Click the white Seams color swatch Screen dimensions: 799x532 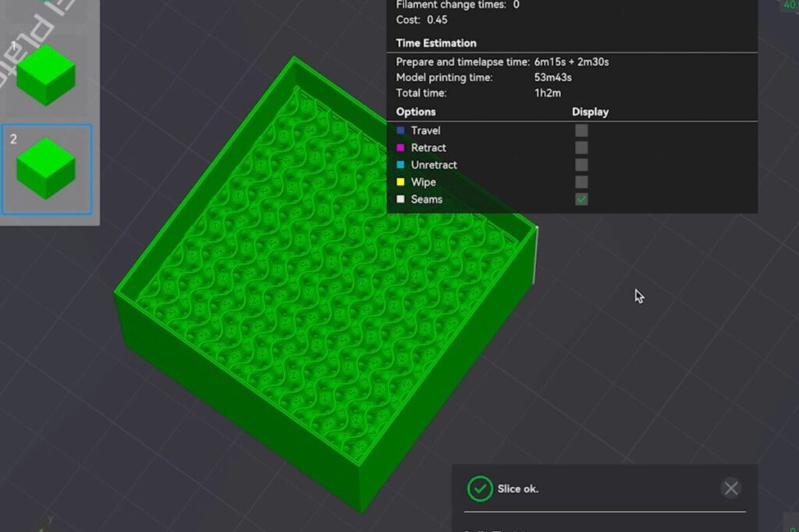pyautogui.click(x=401, y=200)
